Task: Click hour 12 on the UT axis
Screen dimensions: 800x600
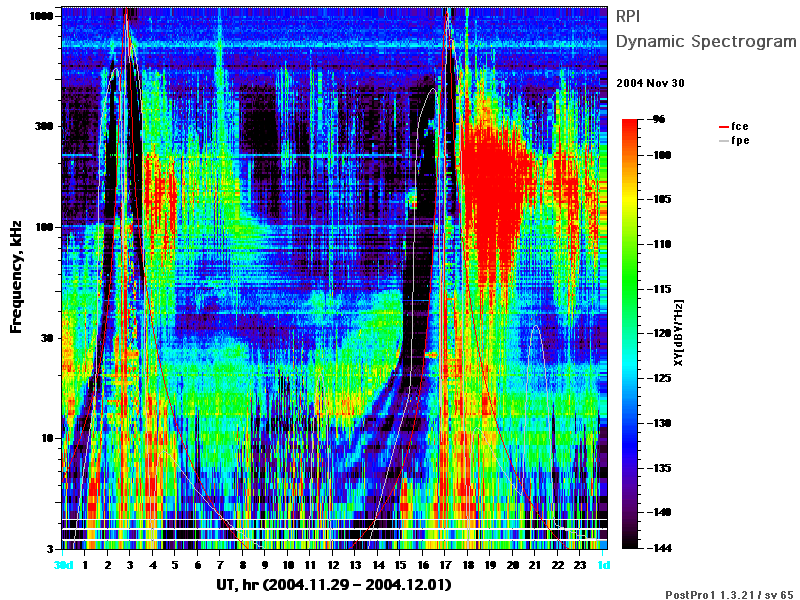Action: 333,565
